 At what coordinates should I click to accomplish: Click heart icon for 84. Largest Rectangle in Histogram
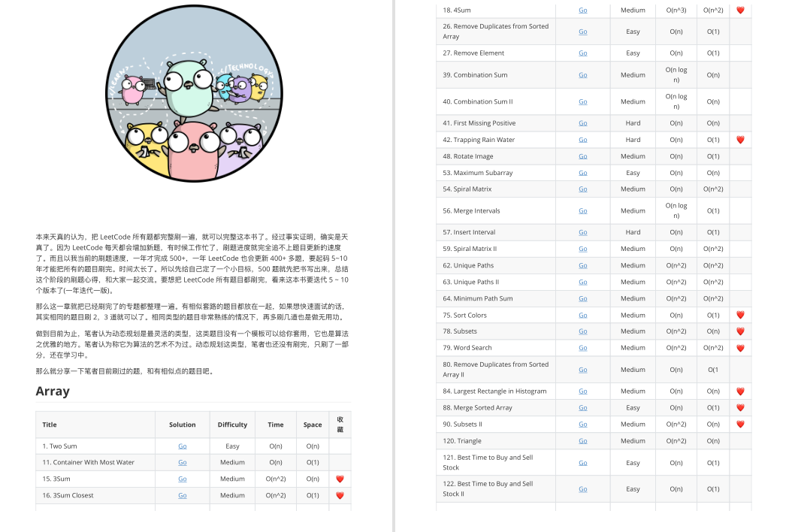(x=740, y=391)
